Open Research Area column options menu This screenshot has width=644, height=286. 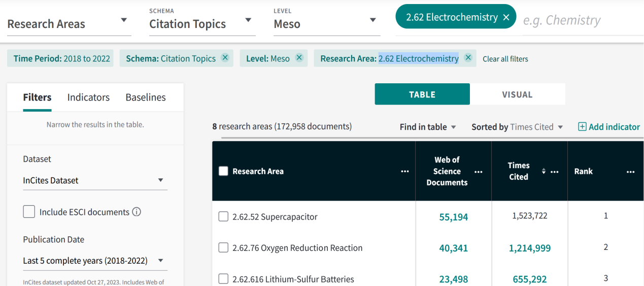click(404, 172)
